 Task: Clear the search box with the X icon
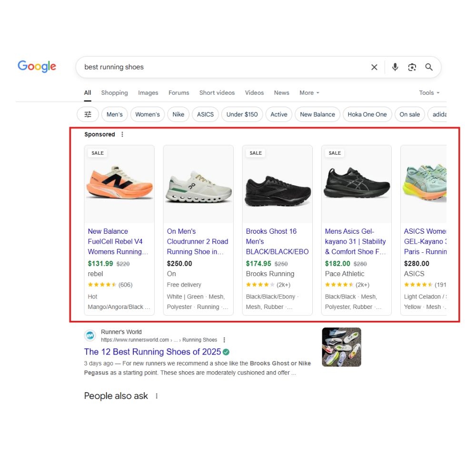[x=374, y=67]
